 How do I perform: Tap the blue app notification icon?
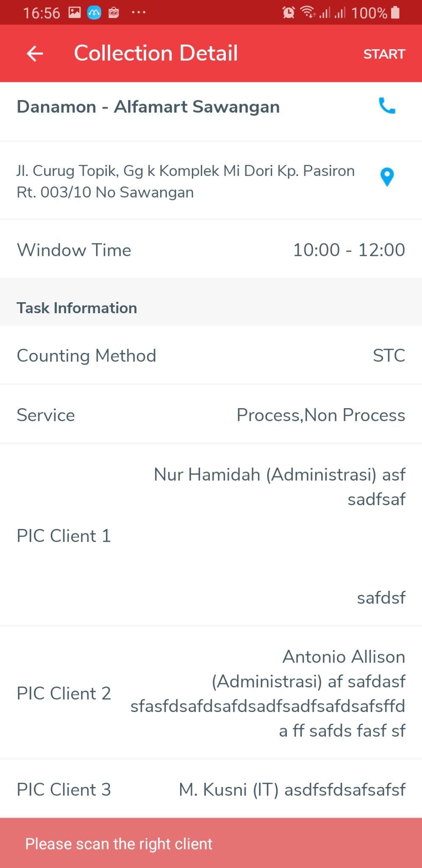[x=94, y=13]
